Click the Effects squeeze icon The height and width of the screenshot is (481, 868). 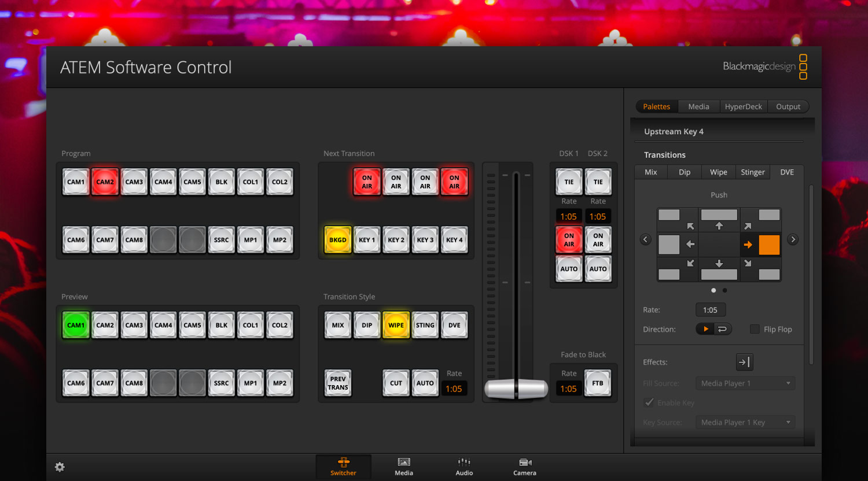coord(744,362)
